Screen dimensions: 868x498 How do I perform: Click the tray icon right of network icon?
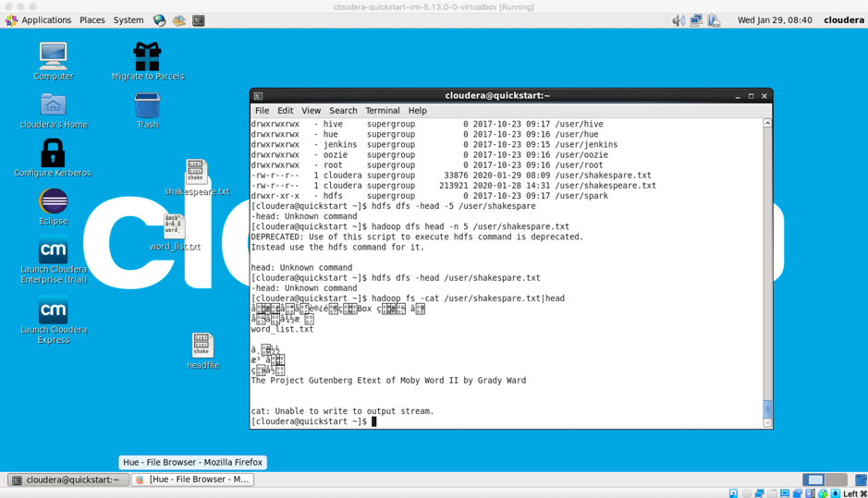pos(714,20)
